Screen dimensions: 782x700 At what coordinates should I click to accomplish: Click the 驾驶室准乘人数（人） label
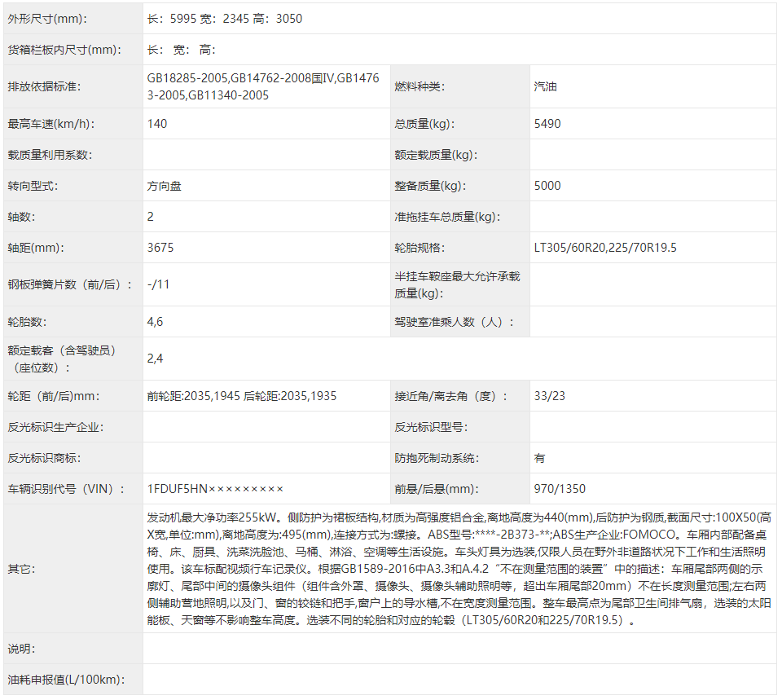point(455,323)
